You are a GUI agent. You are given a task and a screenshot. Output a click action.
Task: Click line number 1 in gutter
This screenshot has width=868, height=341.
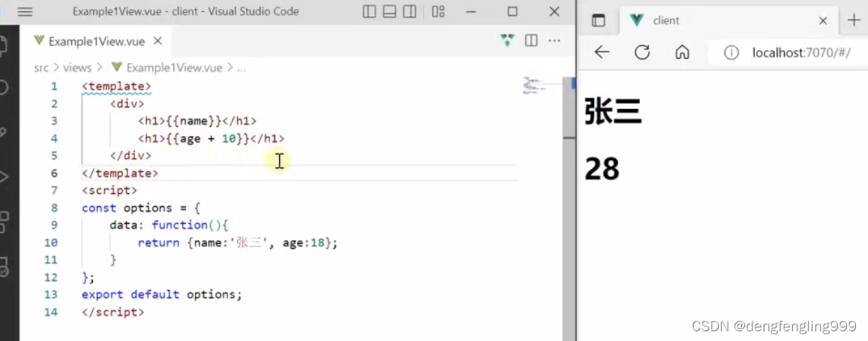click(x=54, y=86)
